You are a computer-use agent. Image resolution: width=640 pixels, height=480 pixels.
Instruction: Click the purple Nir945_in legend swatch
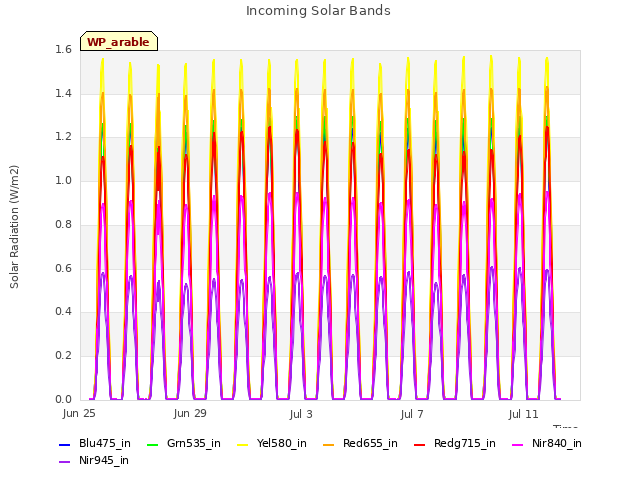(65, 462)
